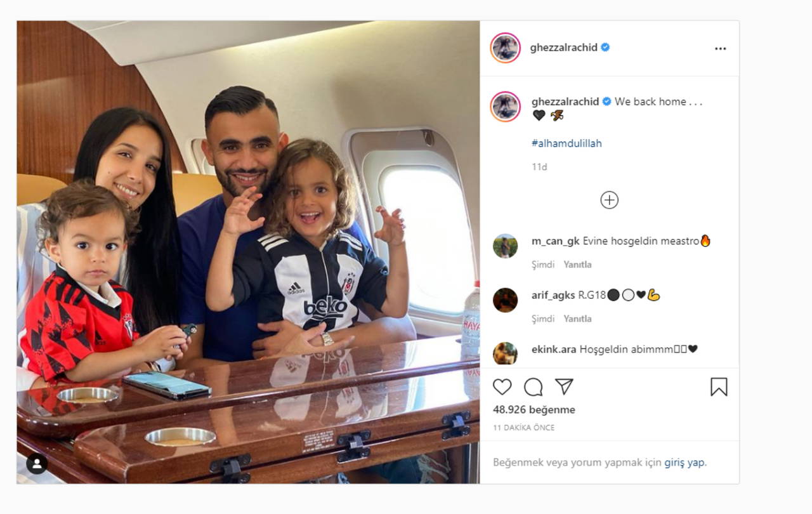The width and height of the screenshot is (812, 514).
Task: Show tagged people icon on photo
Action: click(37, 463)
